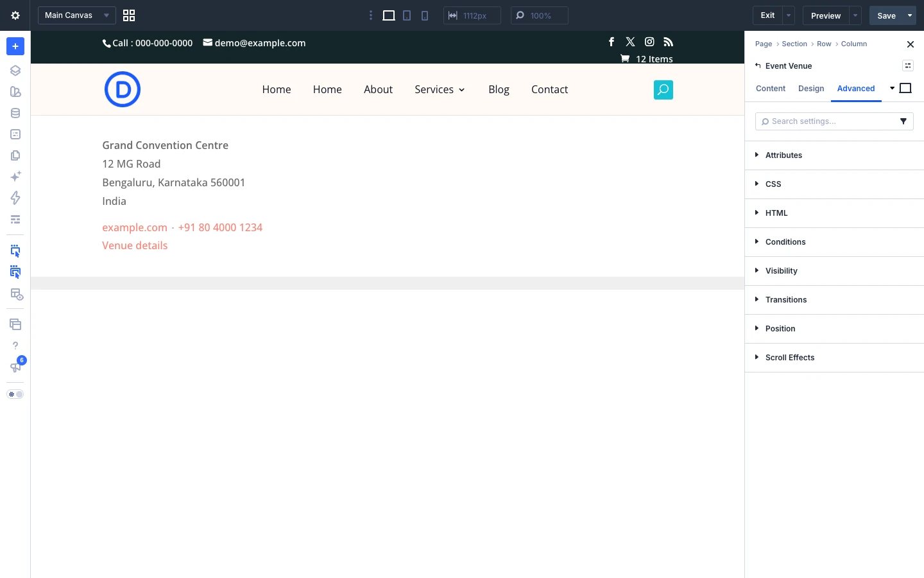Toggle the dark mode switch
The height and width of the screenshot is (578, 924).
click(x=15, y=394)
